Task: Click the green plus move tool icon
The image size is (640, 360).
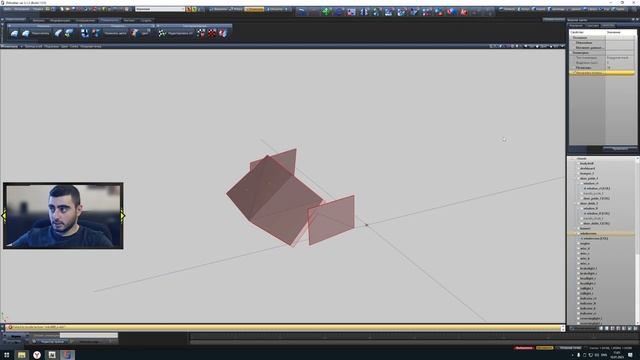Action: tap(326, 11)
